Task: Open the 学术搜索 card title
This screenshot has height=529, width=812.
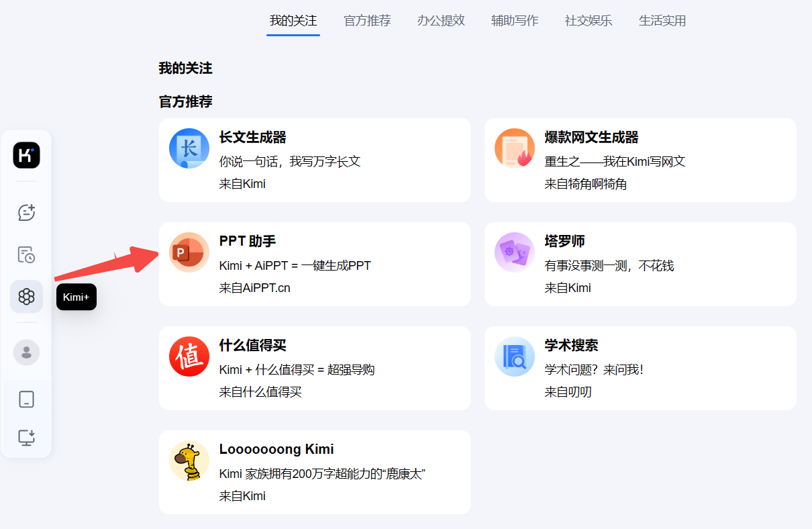Action: click(x=572, y=346)
